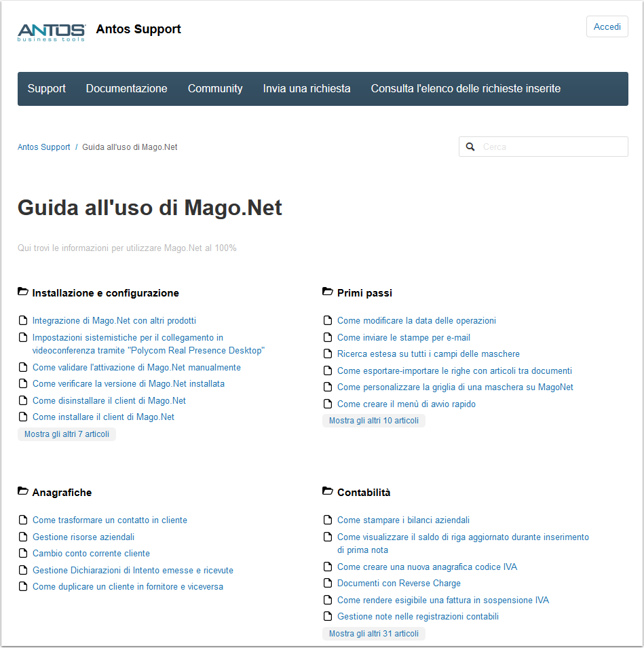Viewport: 644px width, 648px height.
Task: Click document icon next to Come personalizzare la griglia
Action: [x=328, y=387]
